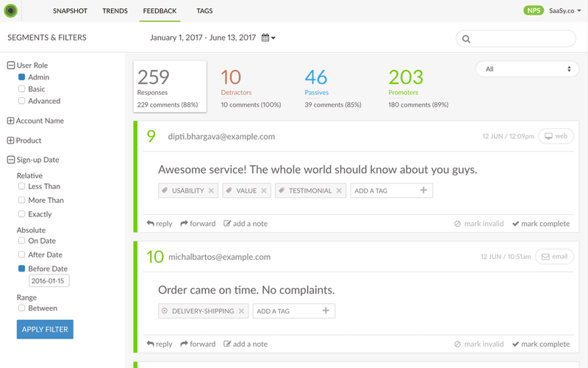Show all 259 Responses
The height and width of the screenshot is (368, 588).
click(x=170, y=87)
